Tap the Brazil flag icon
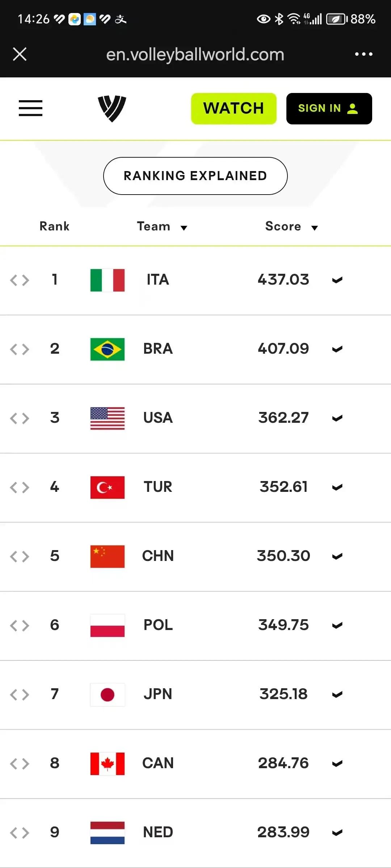The height and width of the screenshot is (868, 391). click(x=108, y=349)
